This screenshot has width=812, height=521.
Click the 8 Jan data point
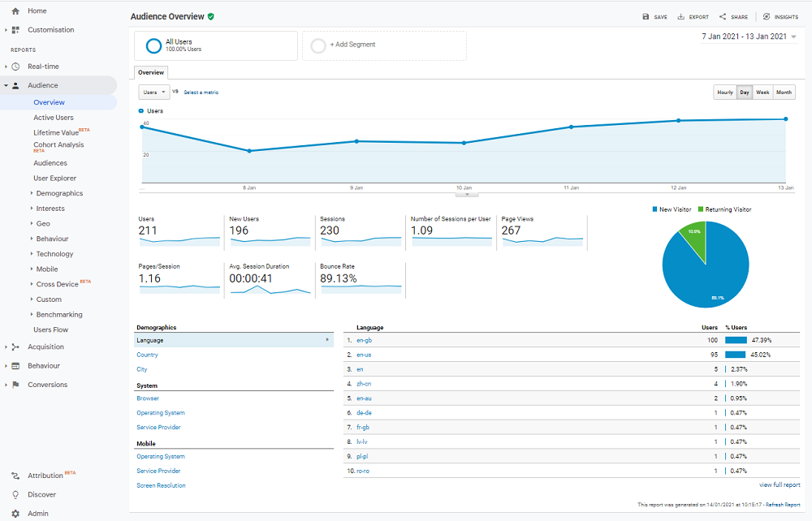pos(249,151)
